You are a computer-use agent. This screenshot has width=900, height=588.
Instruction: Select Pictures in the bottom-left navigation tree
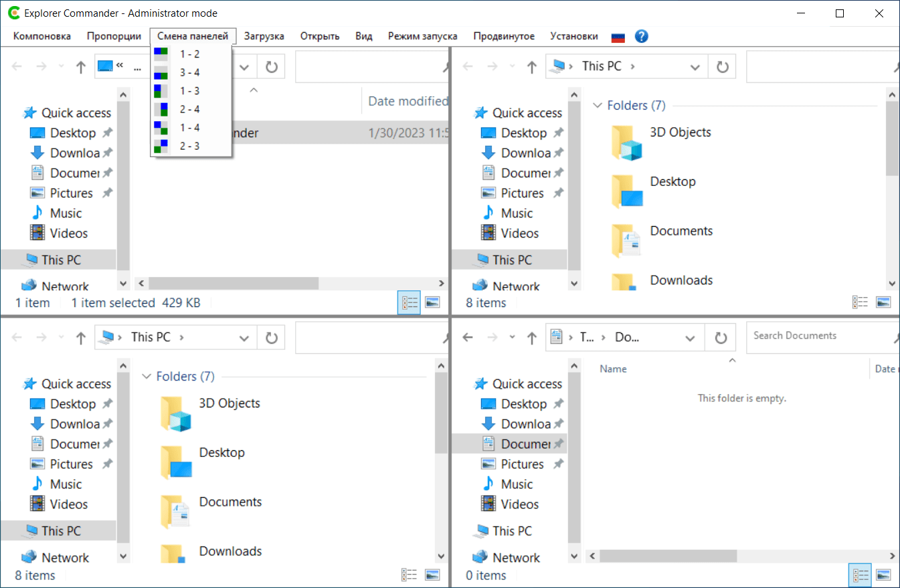[x=71, y=464]
